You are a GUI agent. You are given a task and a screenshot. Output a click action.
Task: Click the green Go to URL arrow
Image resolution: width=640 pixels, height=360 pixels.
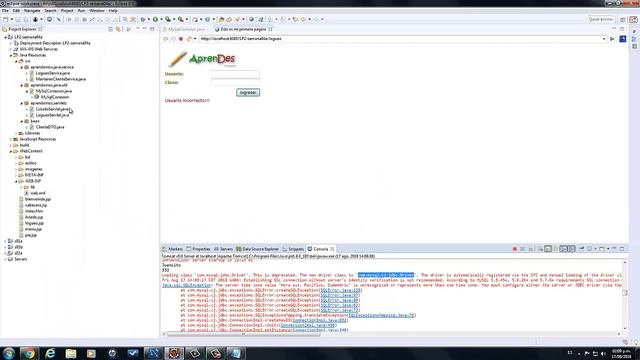(x=612, y=39)
